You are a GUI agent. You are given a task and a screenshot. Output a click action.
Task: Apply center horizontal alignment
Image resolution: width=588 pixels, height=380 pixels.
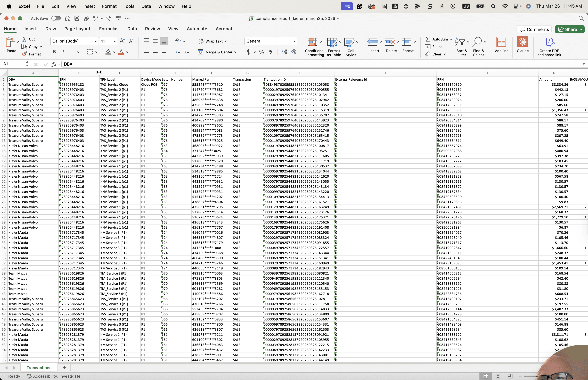tap(155, 52)
